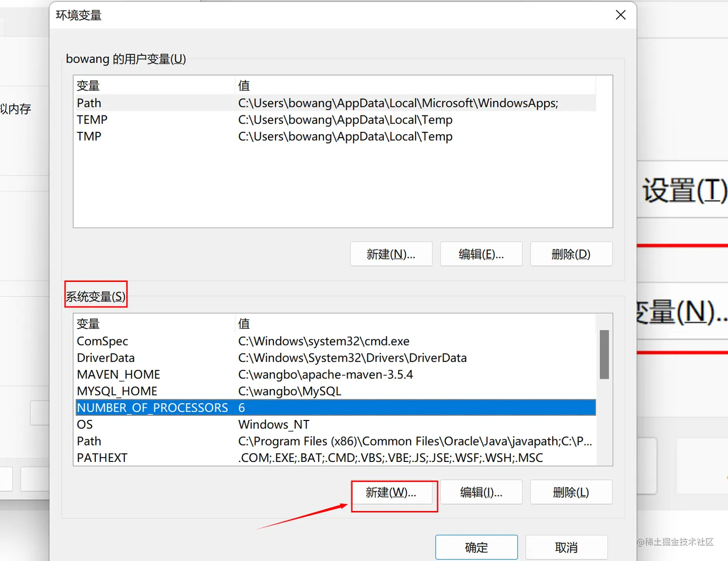Click value C:\wangbo\MySQL

click(289, 391)
